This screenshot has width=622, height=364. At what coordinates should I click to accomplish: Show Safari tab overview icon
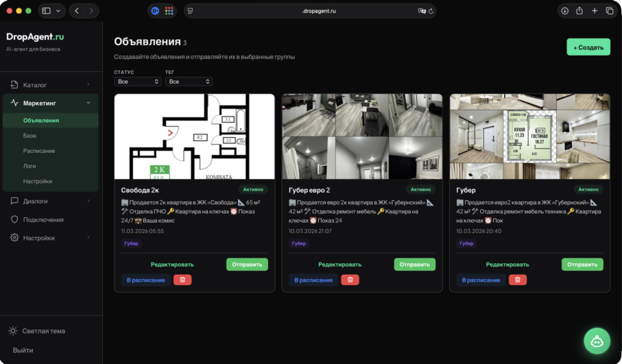tap(609, 10)
